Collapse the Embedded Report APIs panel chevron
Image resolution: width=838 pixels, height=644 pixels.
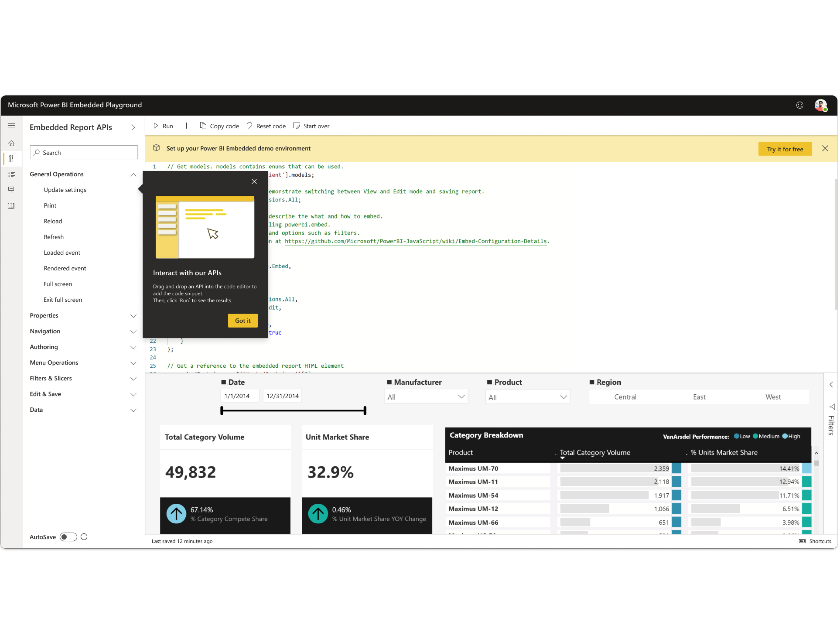pyautogui.click(x=133, y=127)
